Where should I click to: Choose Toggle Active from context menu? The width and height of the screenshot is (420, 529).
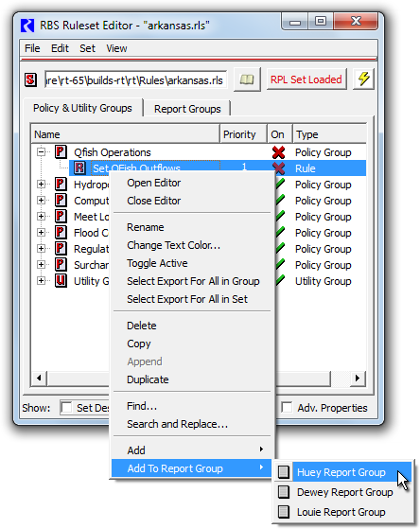(x=157, y=263)
